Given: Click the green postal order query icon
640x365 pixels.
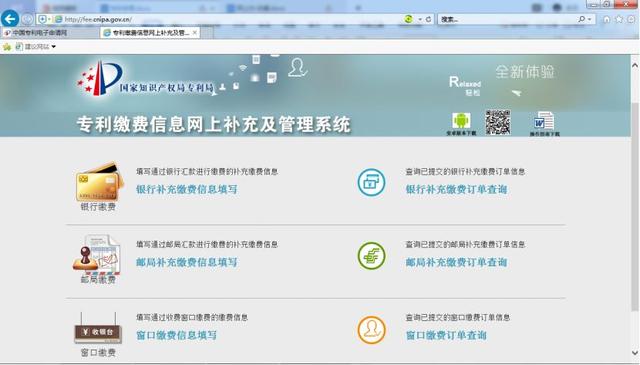Looking at the screenshot, I should coord(371,256).
